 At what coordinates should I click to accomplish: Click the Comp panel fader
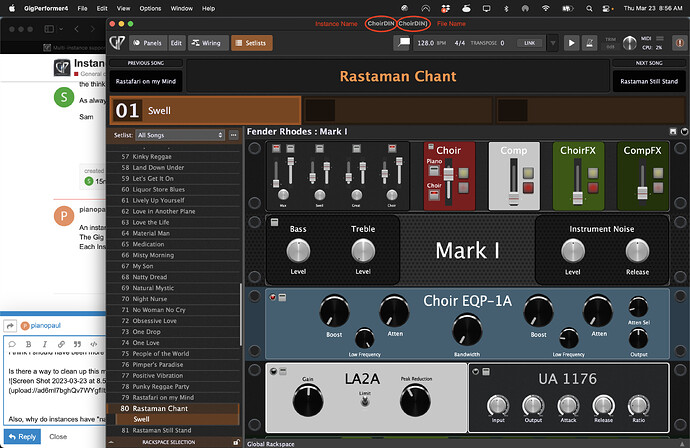[x=514, y=197]
